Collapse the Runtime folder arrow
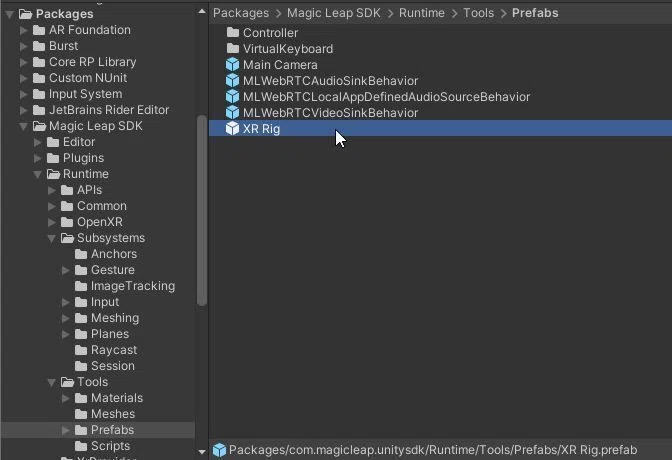672x460 pixels. pos(37,174)
